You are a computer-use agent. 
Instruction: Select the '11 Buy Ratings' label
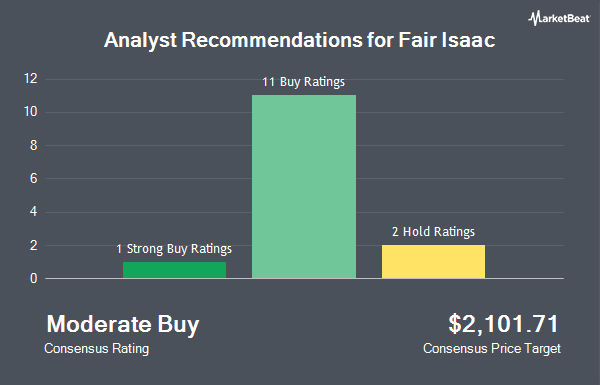[303, 82]
